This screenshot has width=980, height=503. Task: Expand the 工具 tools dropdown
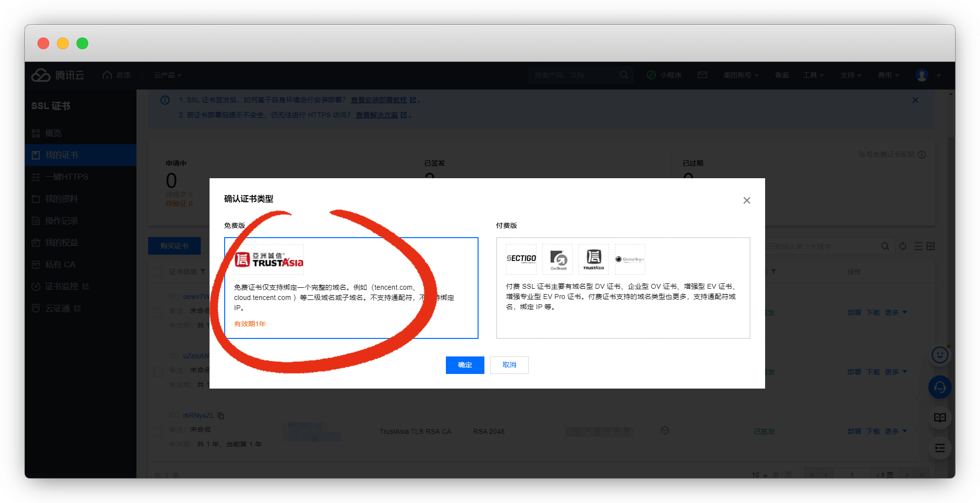pyautogui.click(x=813, y=75)
